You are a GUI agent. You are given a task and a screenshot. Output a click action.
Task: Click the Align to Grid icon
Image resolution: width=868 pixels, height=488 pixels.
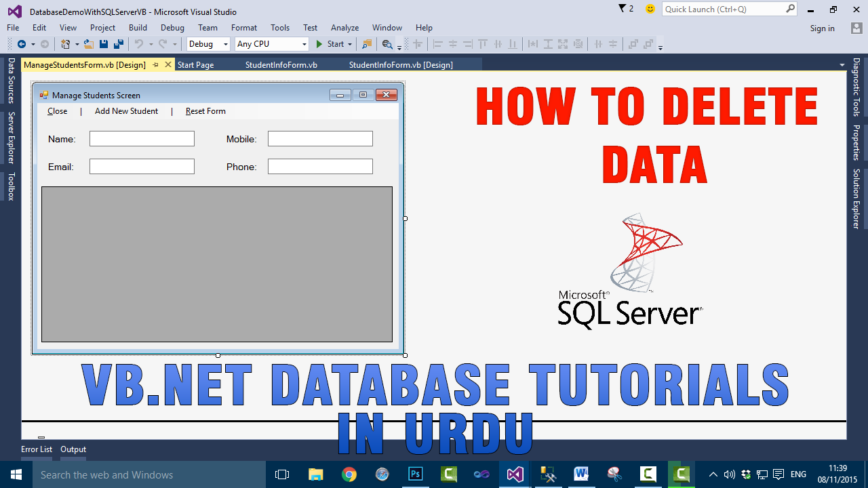[x=418, y=44]
